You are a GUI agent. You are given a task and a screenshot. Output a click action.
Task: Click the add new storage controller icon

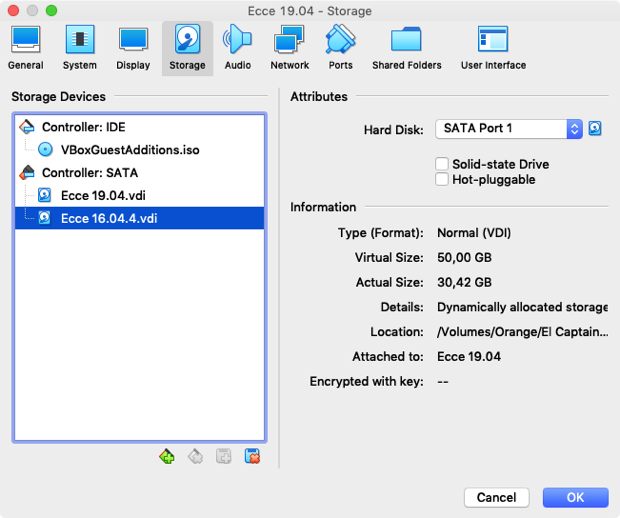(167, 456)
